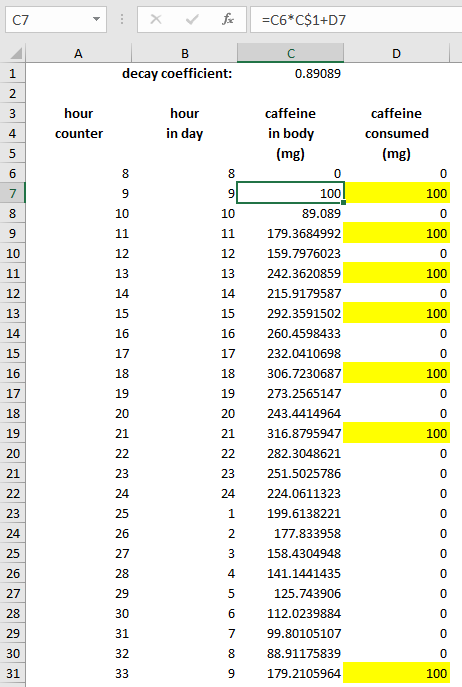Select cell with value 282.3048621

click(x=291, y=453)
